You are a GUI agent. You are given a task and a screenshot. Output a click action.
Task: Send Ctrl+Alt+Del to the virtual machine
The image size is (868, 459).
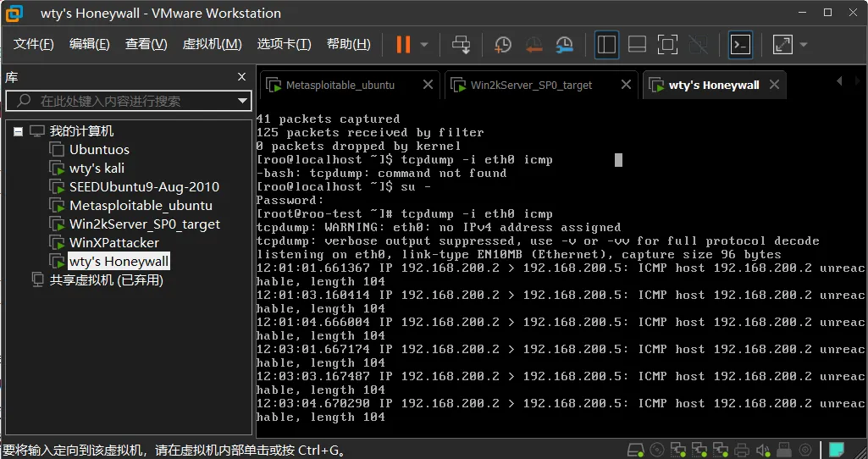point(461,44)
